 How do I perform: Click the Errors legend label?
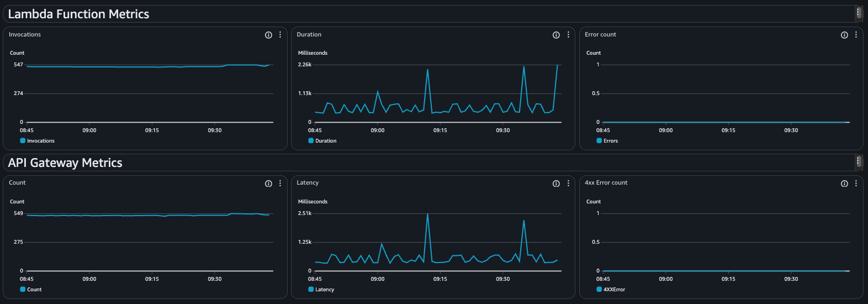[x=611, y=141]
